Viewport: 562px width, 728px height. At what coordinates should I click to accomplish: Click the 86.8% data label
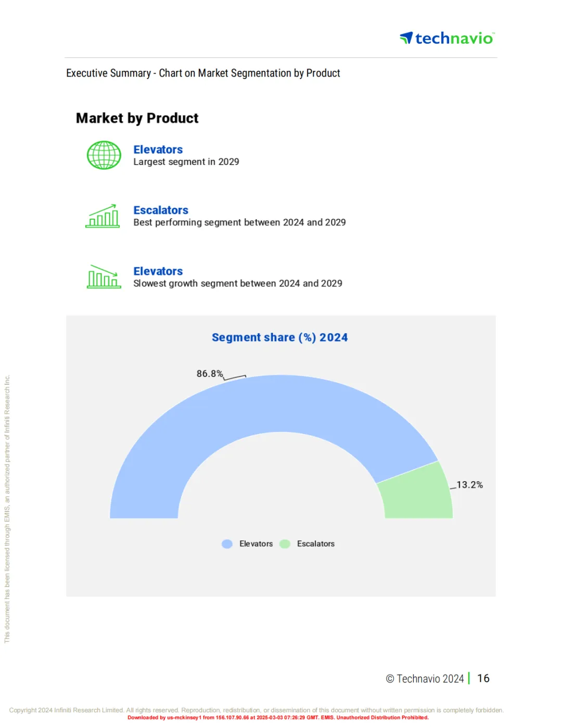(210, 373)
